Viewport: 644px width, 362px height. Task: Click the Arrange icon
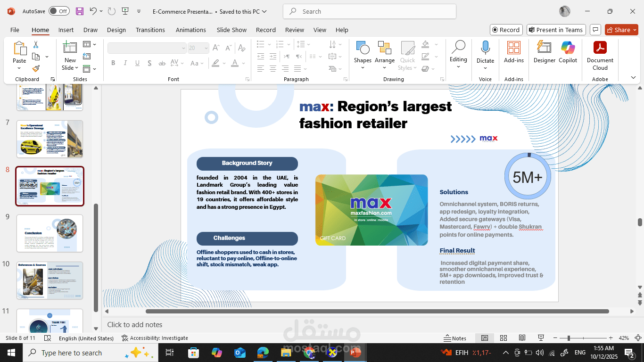[385, 48]
